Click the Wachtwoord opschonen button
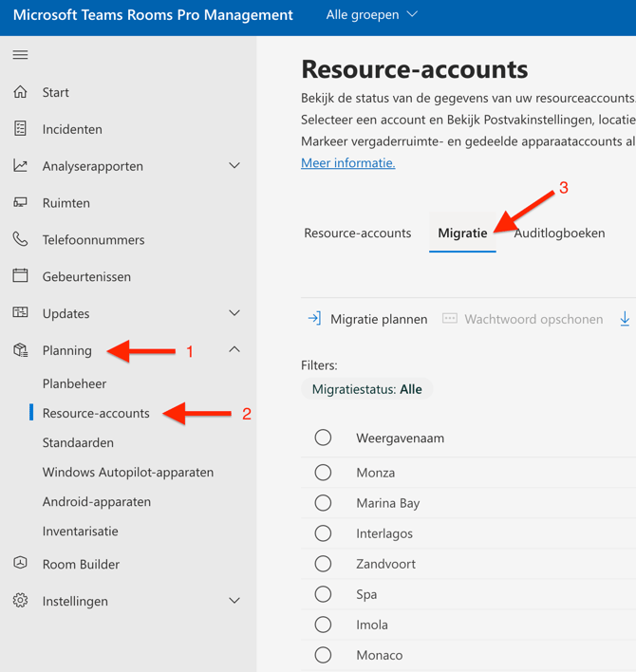Image resolution: width=636 pixels, height=672 pixels. (522, 319)
